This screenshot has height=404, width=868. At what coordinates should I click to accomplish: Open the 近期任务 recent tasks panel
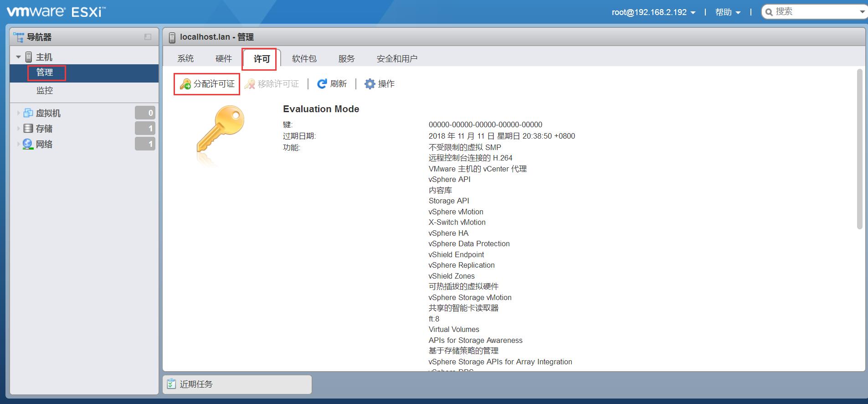pyautogui.click(x=237, y=384)
